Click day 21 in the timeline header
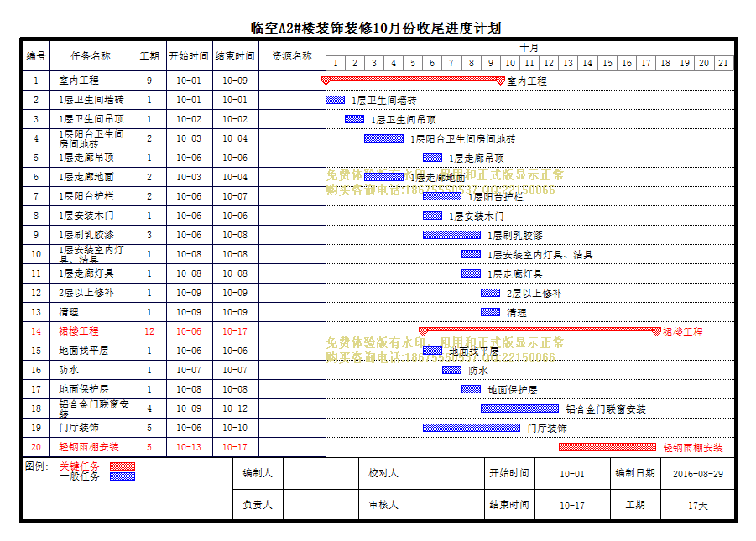The image size is (756, 541). (723, 63)
